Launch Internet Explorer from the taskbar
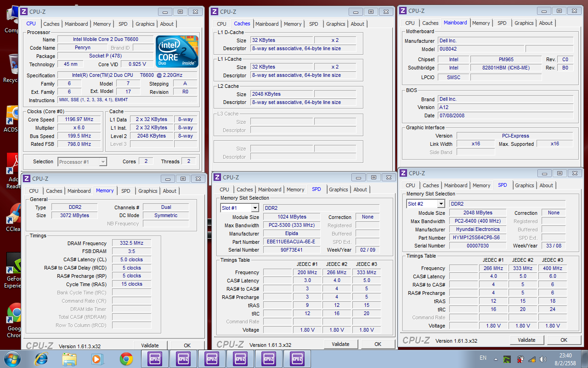 (x=41, y=359)
